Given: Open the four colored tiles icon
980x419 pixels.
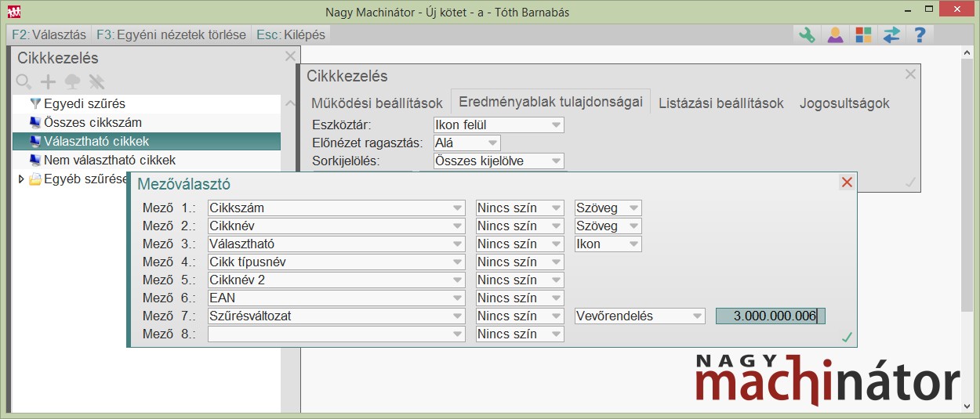Looking at the screenshot, I should [863, 34].
